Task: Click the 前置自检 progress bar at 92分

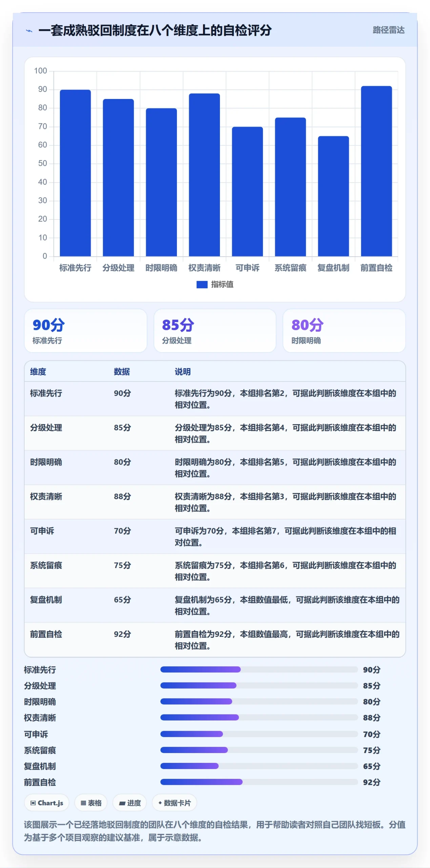Action: [259, 782]
